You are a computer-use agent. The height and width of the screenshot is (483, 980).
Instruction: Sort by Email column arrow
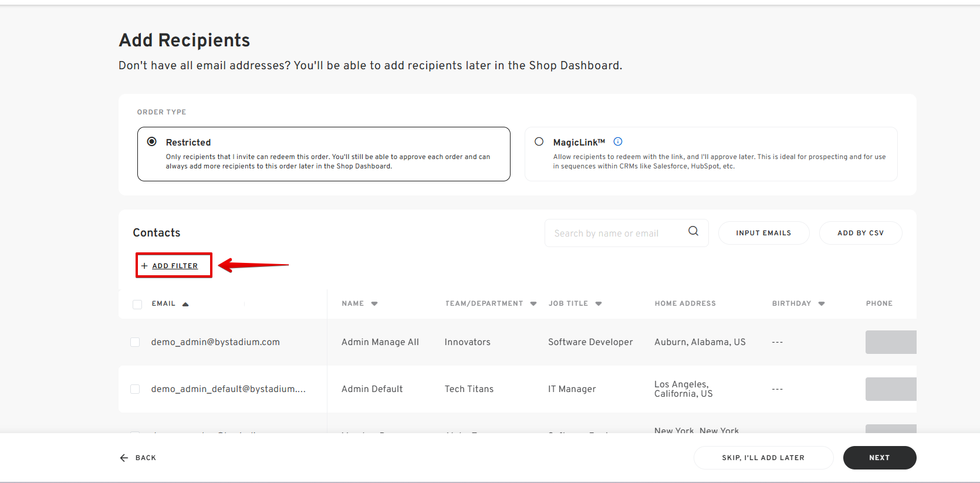pos(185,304)
